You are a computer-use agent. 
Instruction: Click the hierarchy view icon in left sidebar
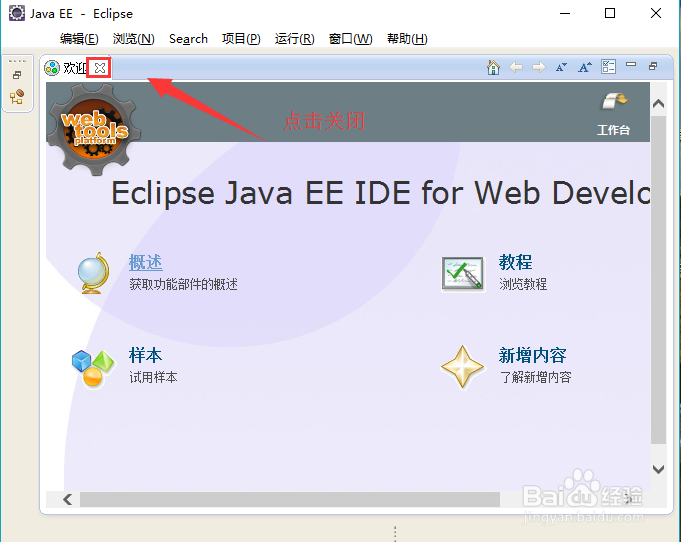17,96
